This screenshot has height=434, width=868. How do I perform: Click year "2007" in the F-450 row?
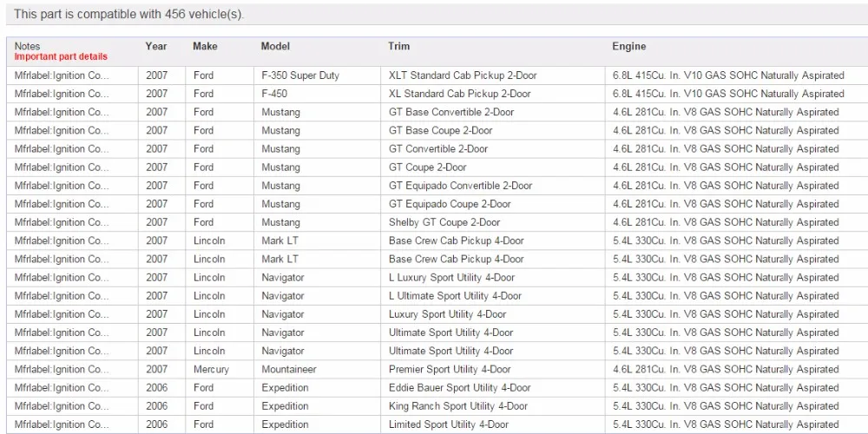point(156,94)
